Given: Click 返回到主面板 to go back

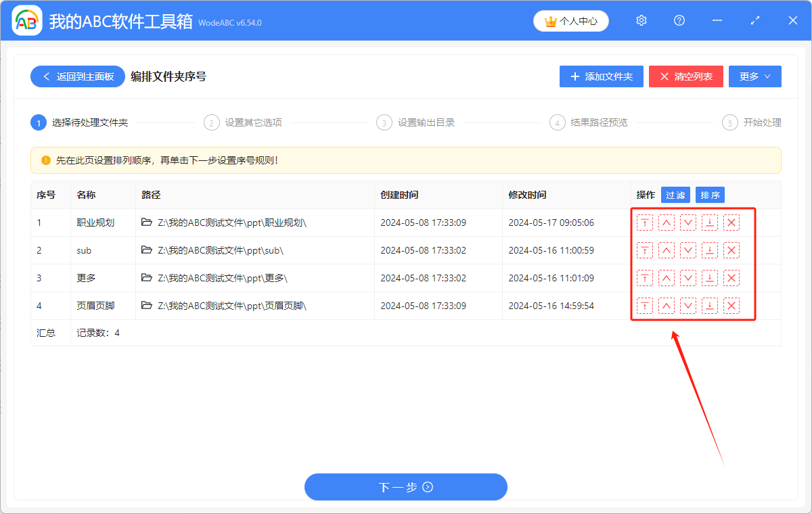Looking at the screenshot, I should (x=77, y=76).
